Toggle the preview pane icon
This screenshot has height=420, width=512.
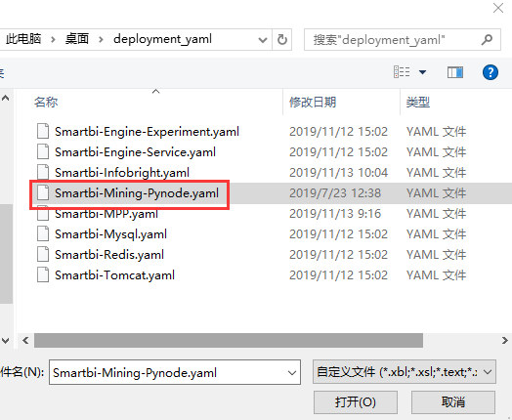[455, 72]
